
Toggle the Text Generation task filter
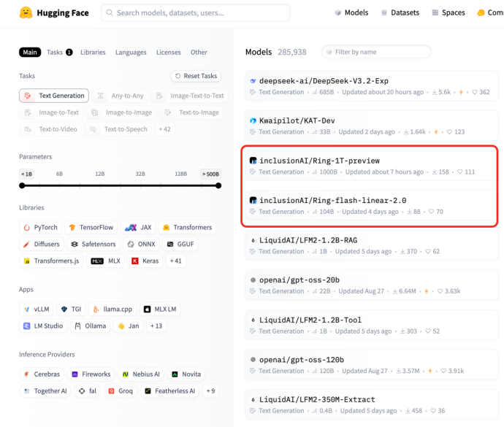tap(54, 96)
